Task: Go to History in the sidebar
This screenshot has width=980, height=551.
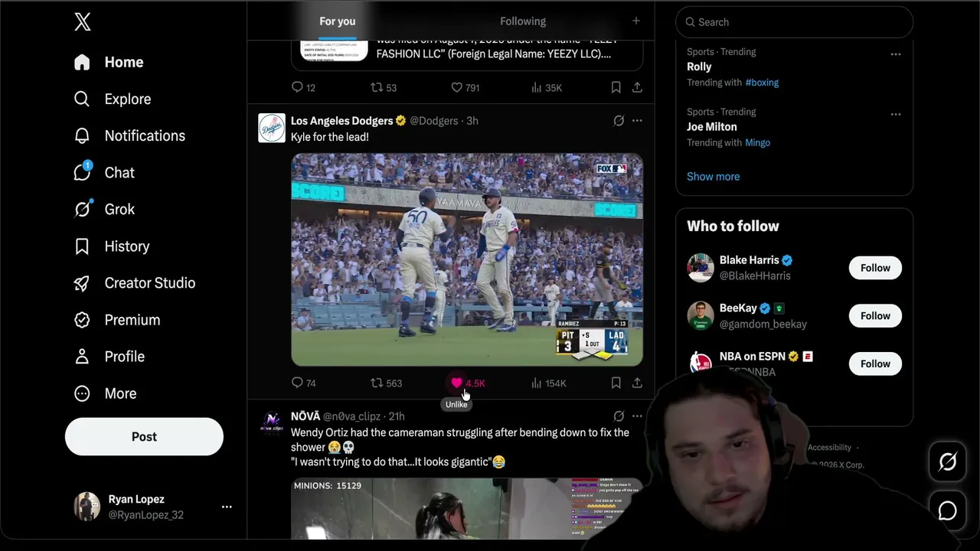Action: click(x=112, y=246)
